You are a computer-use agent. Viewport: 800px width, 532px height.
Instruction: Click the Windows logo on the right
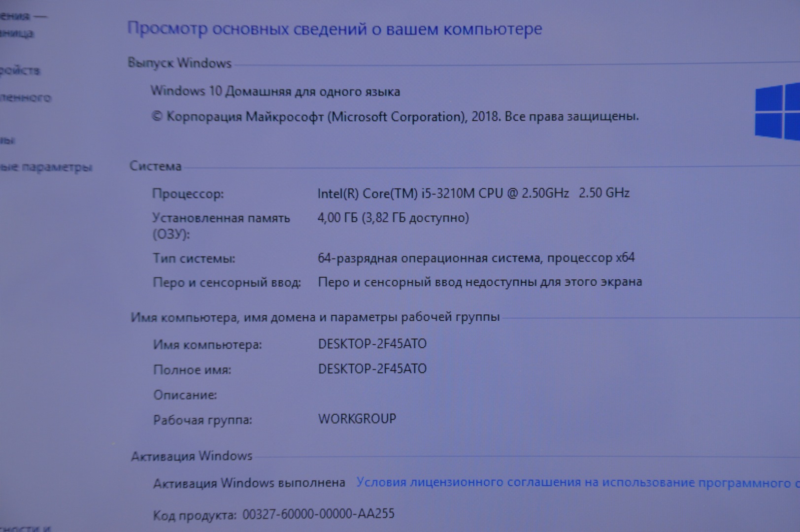776,112
